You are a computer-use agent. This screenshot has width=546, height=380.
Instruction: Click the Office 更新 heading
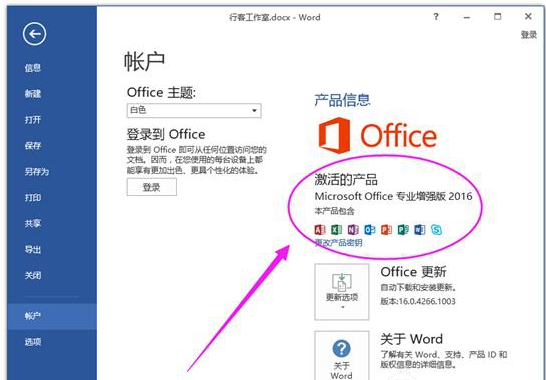[x=413, y=272]
